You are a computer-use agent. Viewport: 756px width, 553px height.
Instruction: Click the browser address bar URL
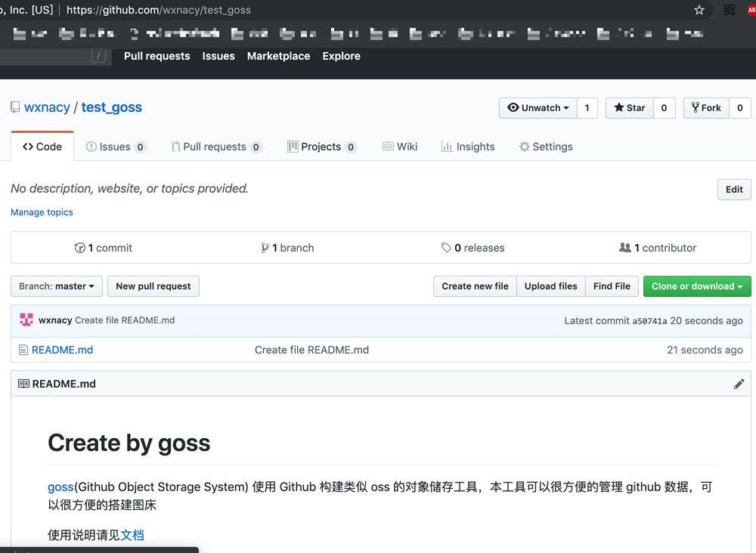click(x=159, y=10)
